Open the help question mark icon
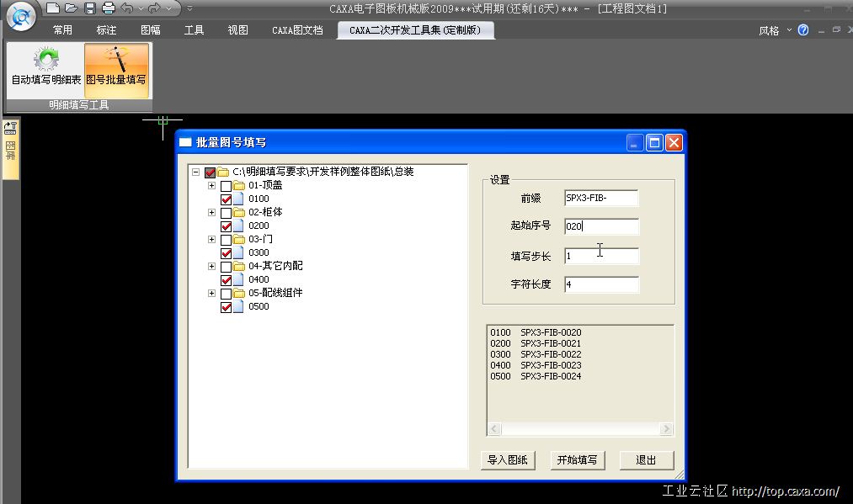853x504 pixels. tap(803, 30)
